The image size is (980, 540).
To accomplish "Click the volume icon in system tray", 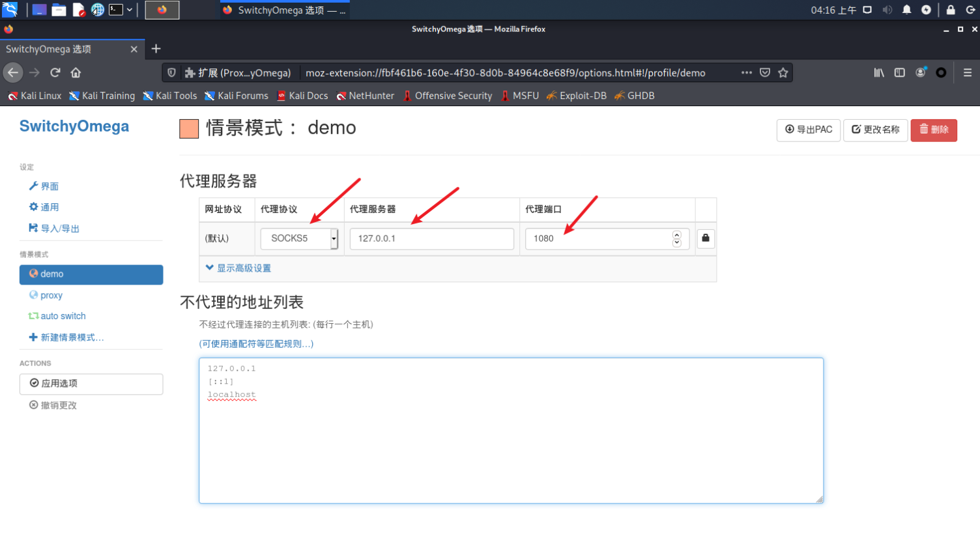I will (x=887, y=10).
